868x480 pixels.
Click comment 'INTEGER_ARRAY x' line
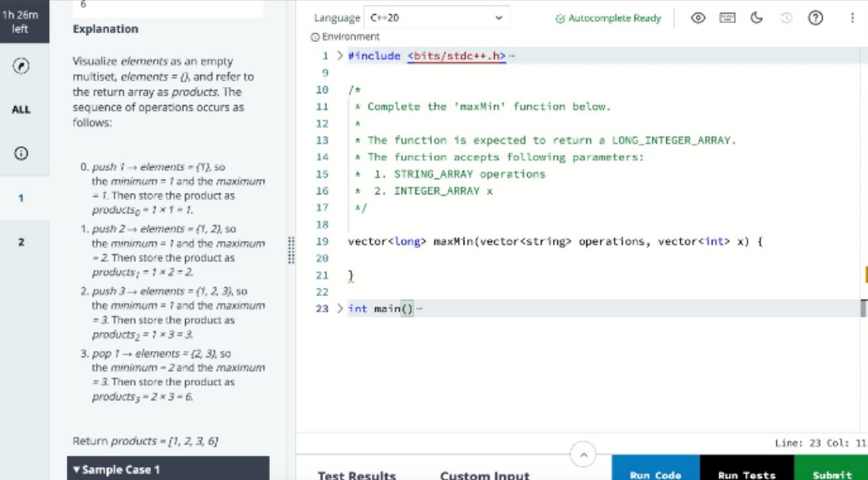point(423,191)
